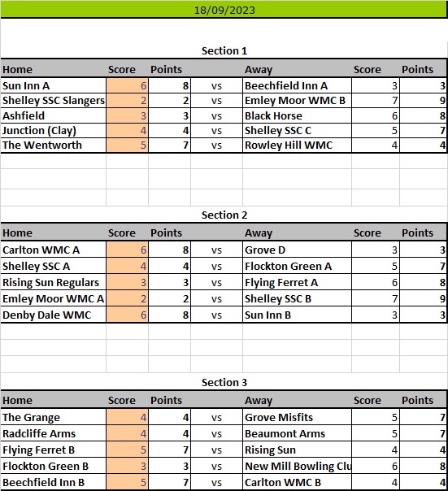The image size is (448, 491).
Task: Select Denby Dale WMC orange score cell
Action: pyautogui.click(x=127, y=315)
